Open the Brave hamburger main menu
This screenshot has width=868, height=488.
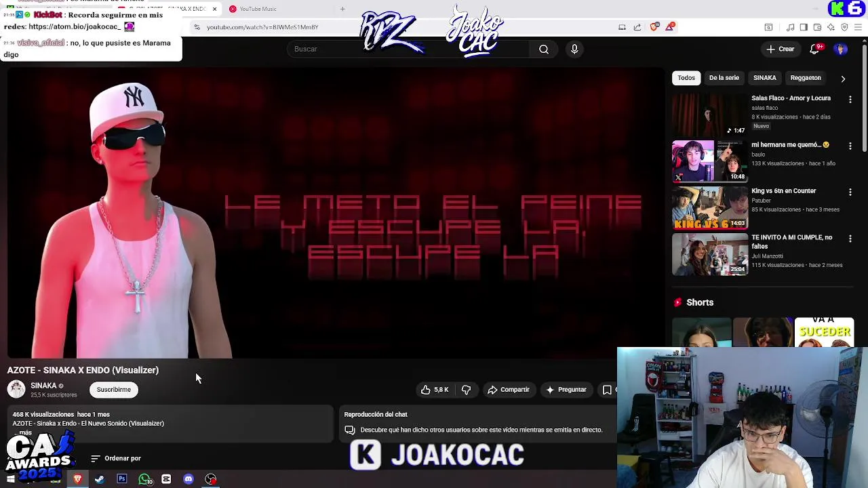857,27
